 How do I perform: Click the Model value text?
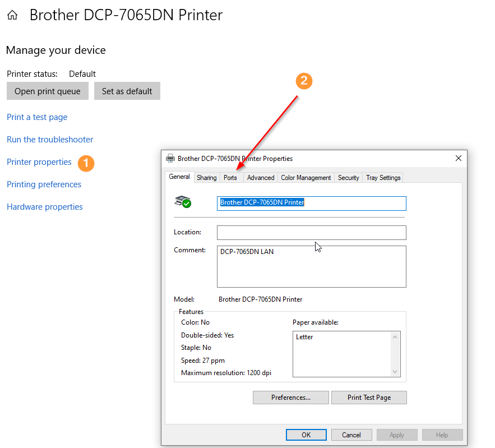[x=261, y=299]
